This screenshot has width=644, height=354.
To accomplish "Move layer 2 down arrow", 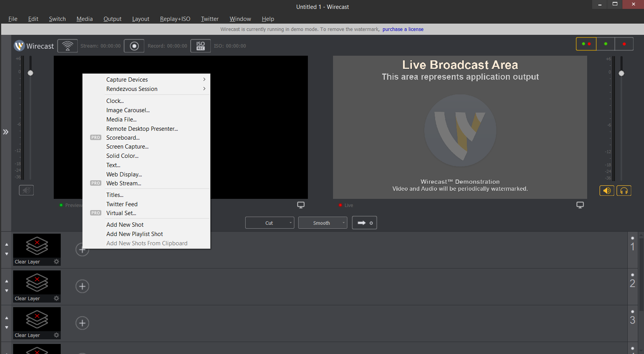I will [7, 291].
